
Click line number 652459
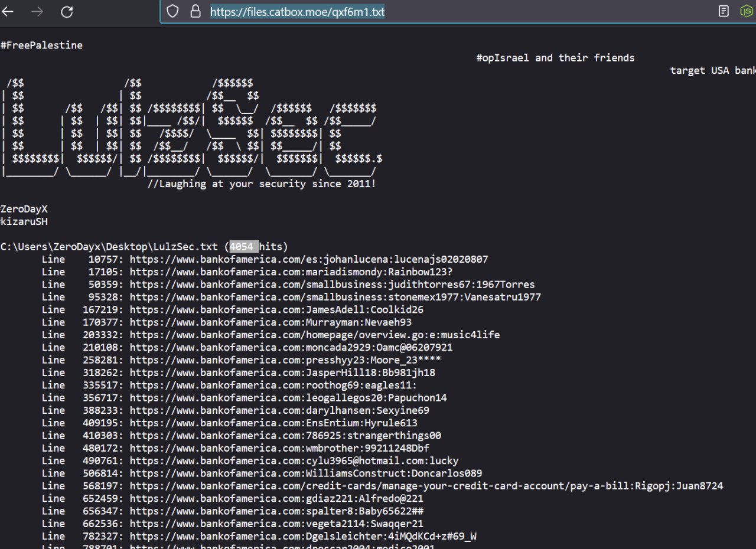point(101,498)
